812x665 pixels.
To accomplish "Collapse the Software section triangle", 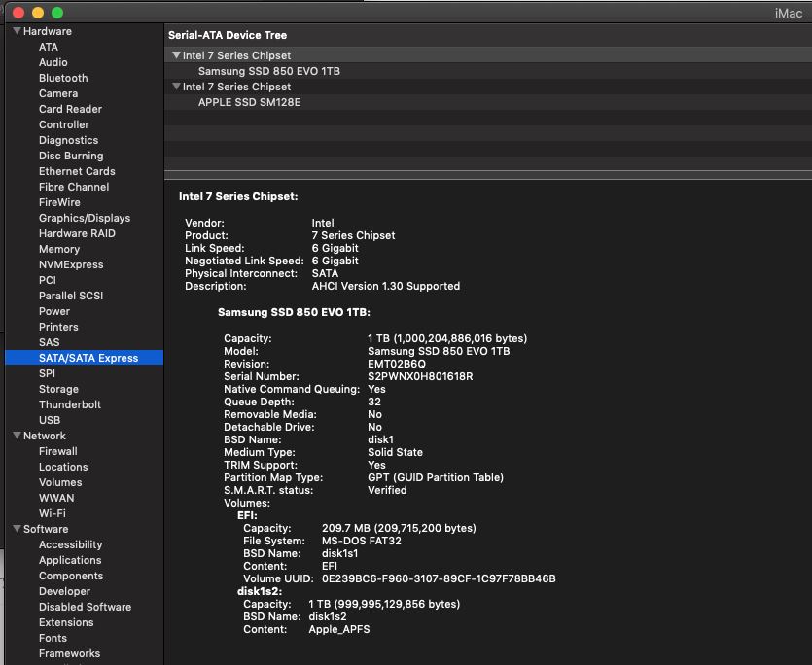I will [x=18, y=529].
